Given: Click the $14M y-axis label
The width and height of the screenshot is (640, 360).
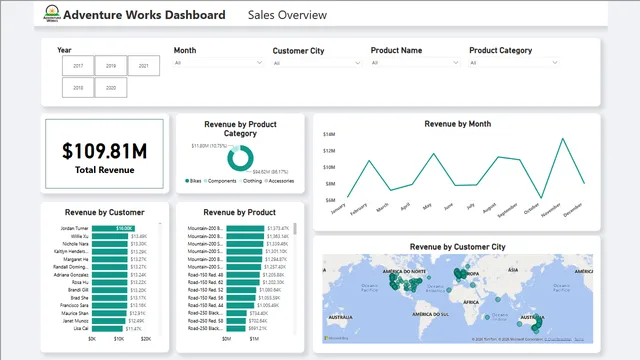Looking at the screenshot, I should 329,134.
